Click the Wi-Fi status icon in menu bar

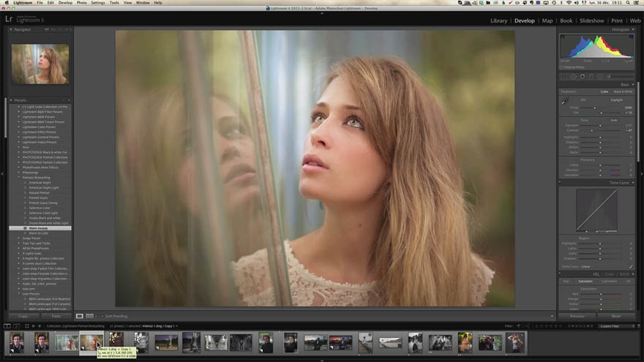pyautogui.click(x=569, y=2)
